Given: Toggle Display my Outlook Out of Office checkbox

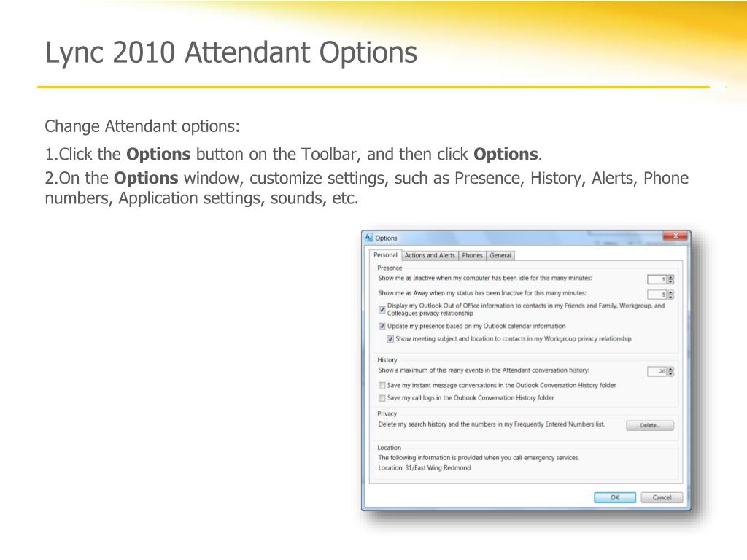Looking at the screenshot, I should (382, 309).
